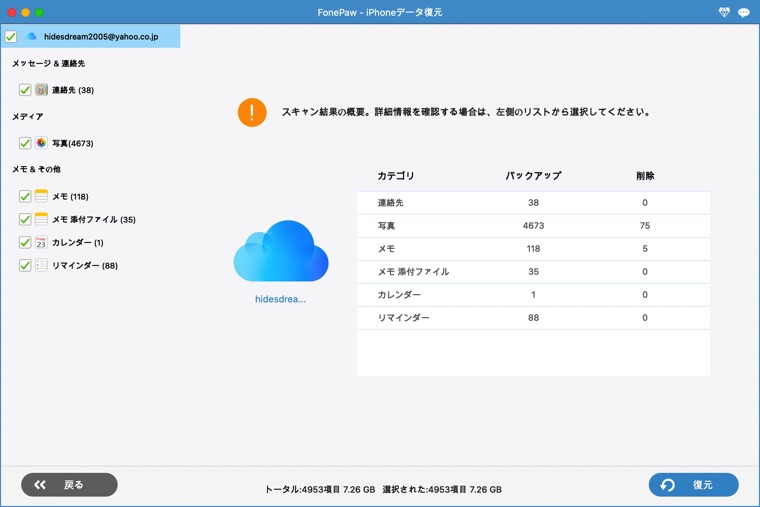Uncheck the カレンダー (1) checkbox
The width and height of the screenshot is (760, 507).
25,242
